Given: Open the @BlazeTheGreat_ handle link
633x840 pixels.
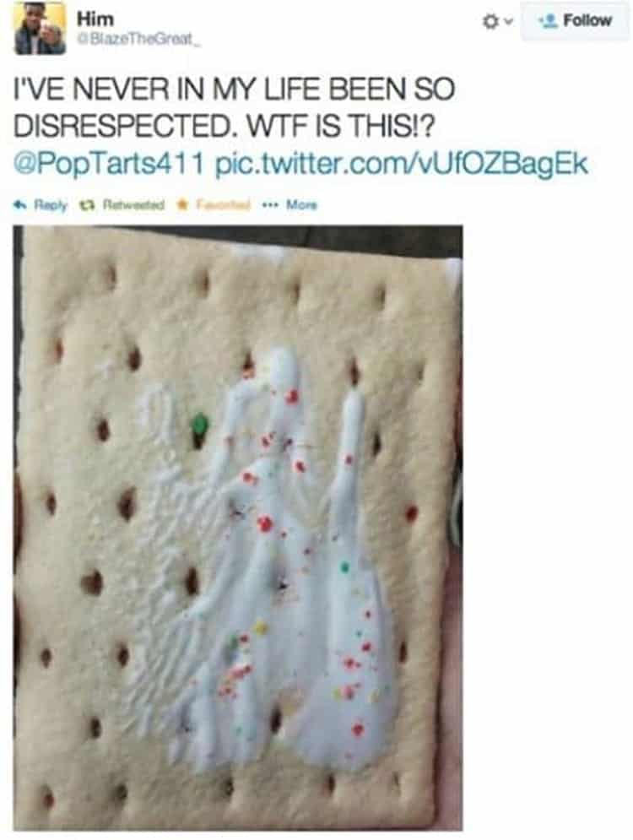Looking at the screenshot, I should 134,39.
